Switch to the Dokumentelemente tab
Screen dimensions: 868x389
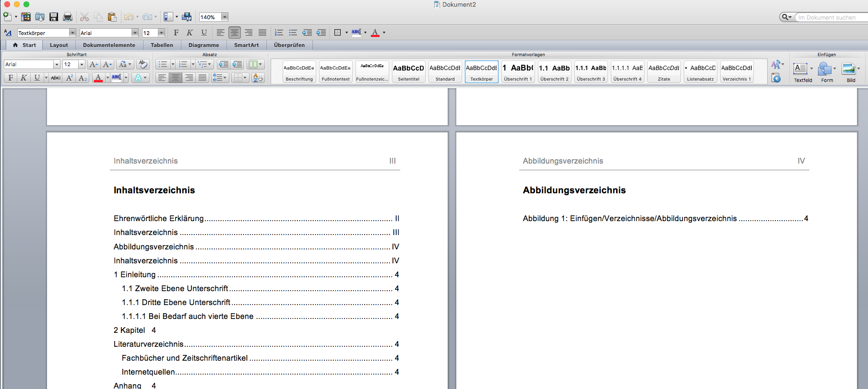tap(109, 45)
